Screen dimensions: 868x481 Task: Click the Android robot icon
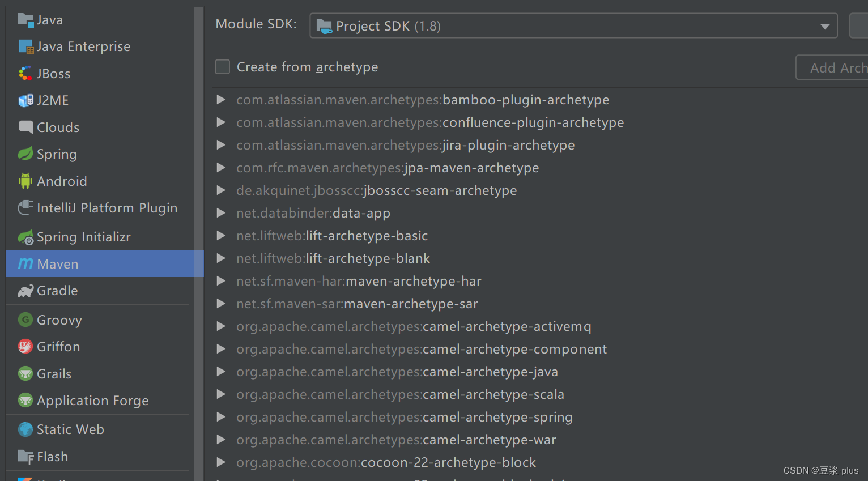pos(25,181)
